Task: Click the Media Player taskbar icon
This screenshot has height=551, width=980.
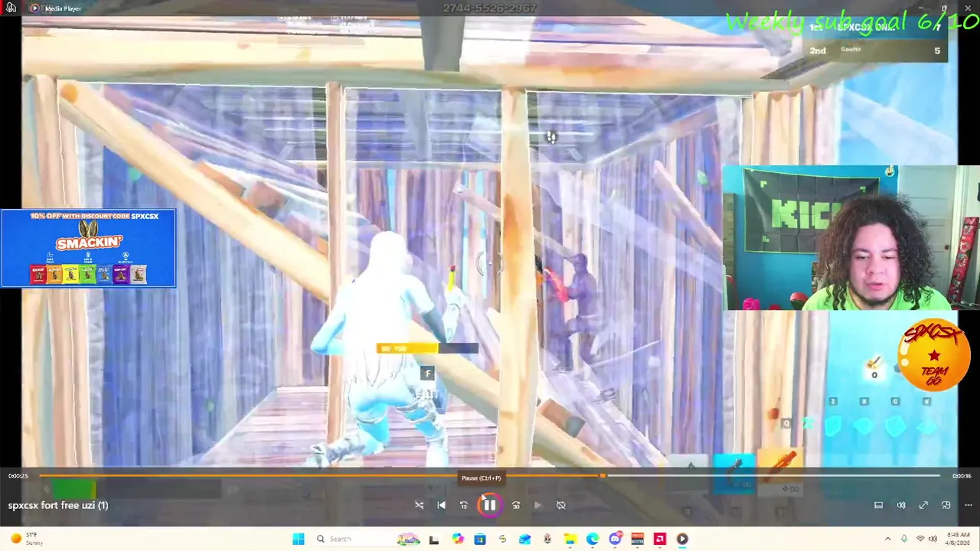Action: [x=682, y=539]
